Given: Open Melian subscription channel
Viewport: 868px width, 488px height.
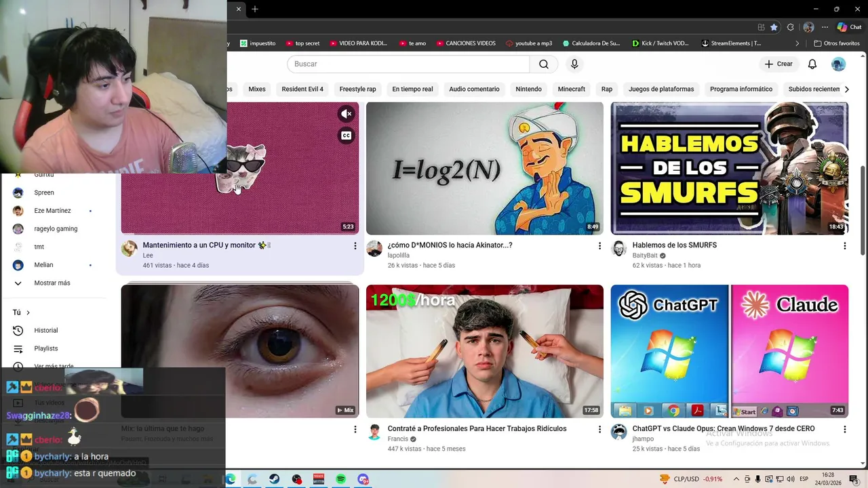Looking at the screenshot, I should point(43,265).
